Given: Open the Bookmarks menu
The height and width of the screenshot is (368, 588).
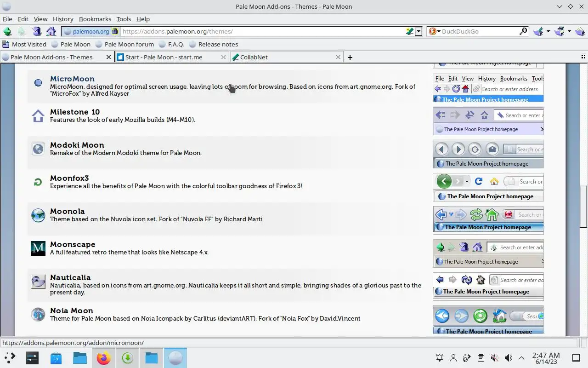Looking at the screenshot, I should tap(95, 19).
